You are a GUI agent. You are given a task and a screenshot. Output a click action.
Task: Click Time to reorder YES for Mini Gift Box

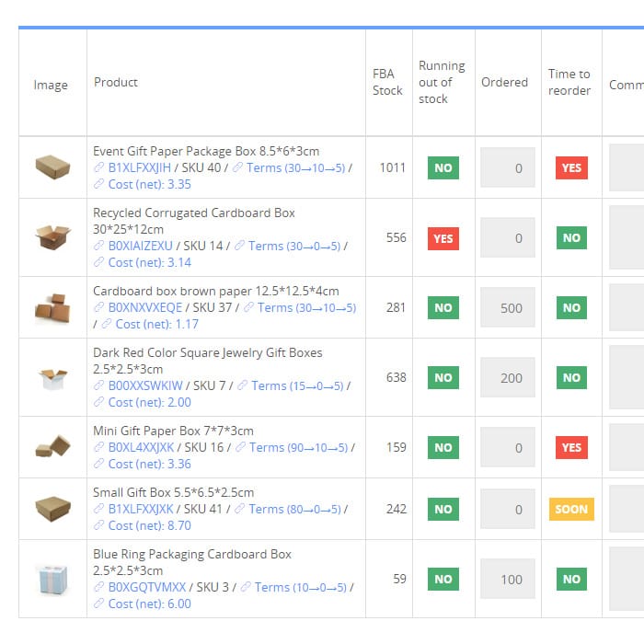coord(571,448)
